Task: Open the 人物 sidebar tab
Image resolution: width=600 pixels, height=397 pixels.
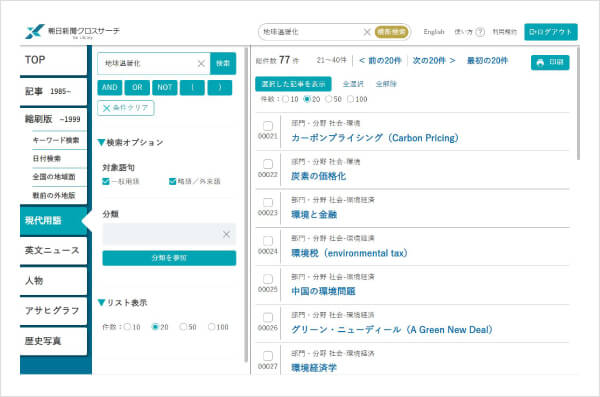Action: click(54, 281)
